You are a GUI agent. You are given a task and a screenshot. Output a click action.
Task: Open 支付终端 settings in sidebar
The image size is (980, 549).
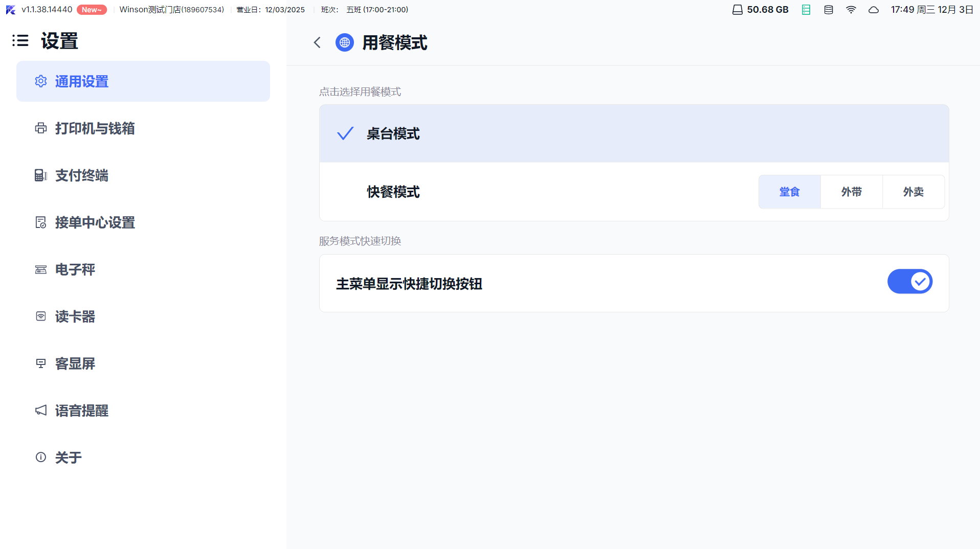[x=82, y=175]
